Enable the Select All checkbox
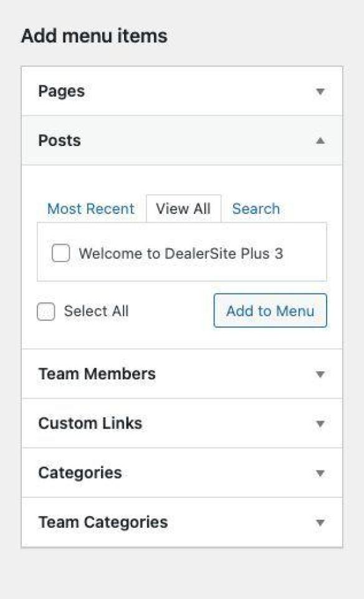 [45, 311]
